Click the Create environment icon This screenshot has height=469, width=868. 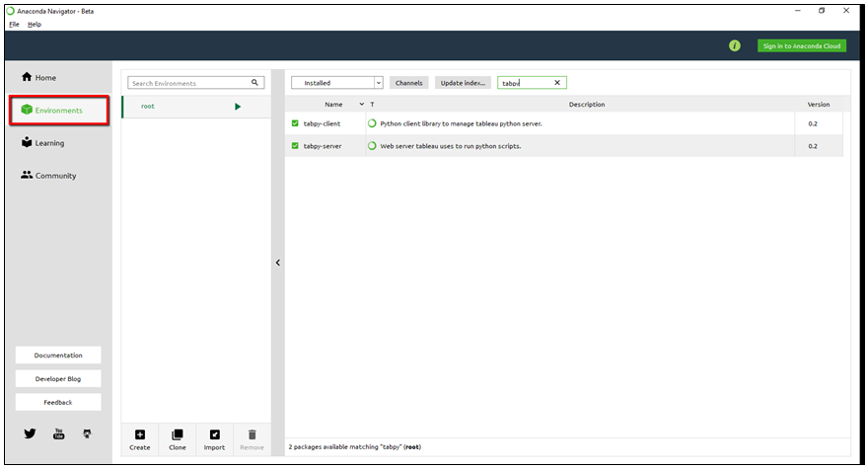[139, 435]
